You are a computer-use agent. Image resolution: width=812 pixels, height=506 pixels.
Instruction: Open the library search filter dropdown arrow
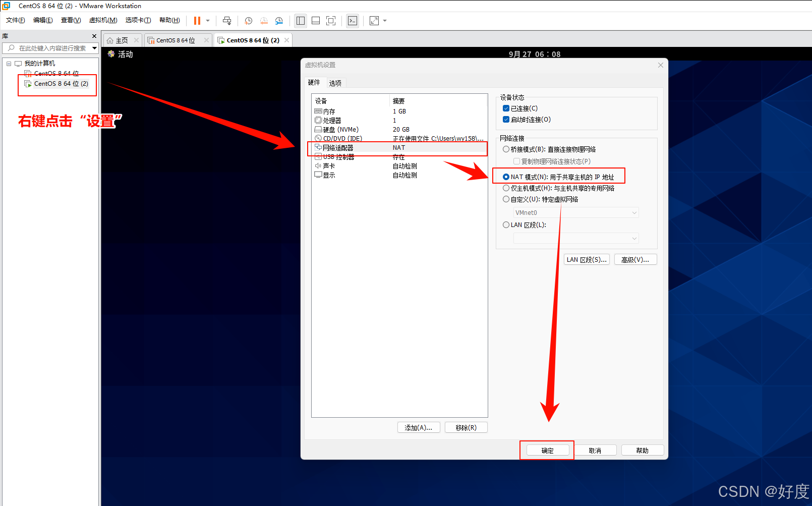pyautogui.click(x=94, y=48)
